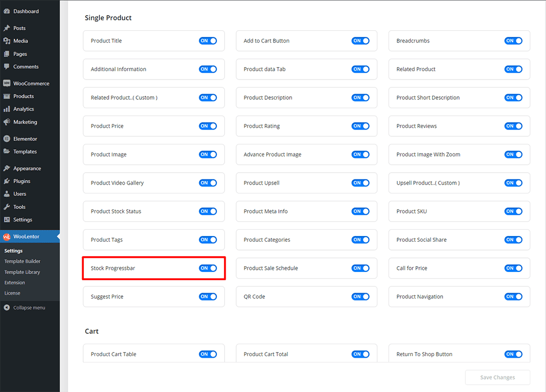Expand the Marketing menu item
Viewport: 546px width, 392px height.
(25, 122)
